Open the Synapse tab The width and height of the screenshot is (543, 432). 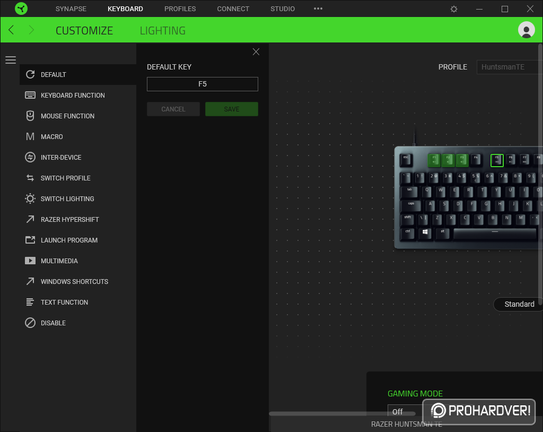coord(71,9)
